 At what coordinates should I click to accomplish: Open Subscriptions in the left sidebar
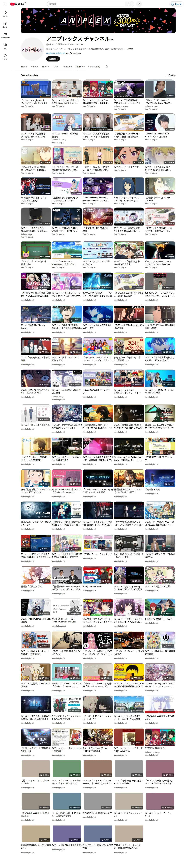5,35
